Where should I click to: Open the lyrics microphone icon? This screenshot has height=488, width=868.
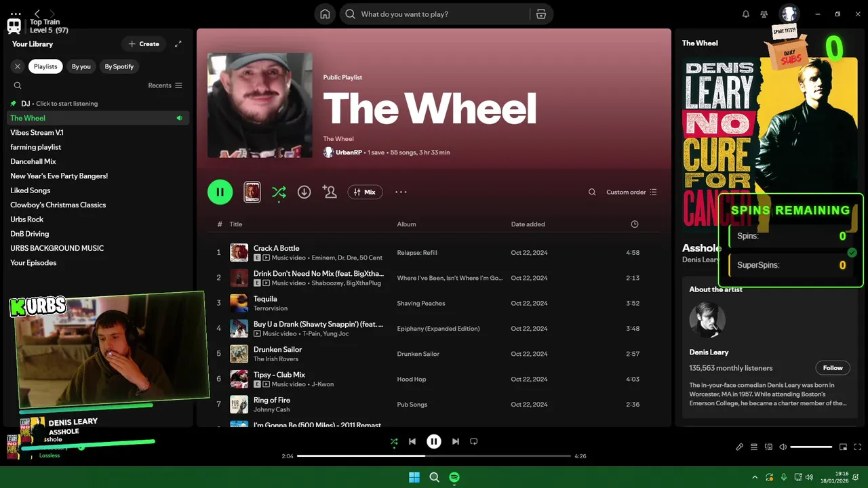[740, 447]
